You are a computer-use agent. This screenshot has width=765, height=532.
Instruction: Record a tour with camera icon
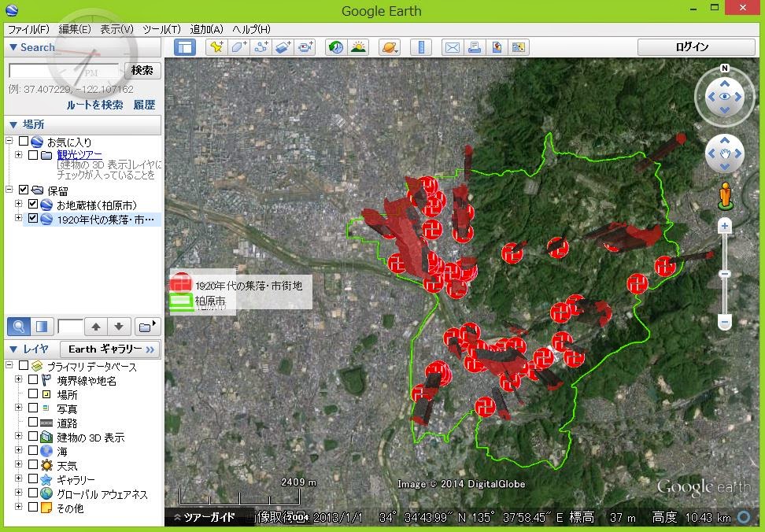pyautogui.click(x=306, y=47)
